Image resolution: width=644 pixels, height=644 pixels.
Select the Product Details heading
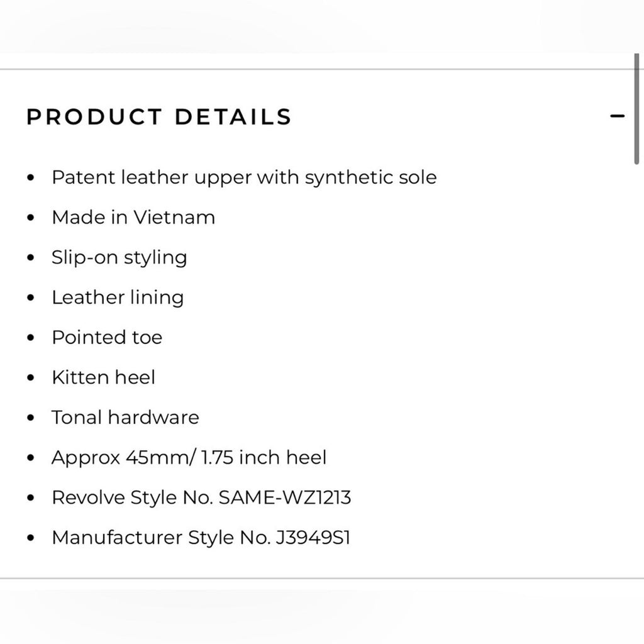tap(158, 117)
